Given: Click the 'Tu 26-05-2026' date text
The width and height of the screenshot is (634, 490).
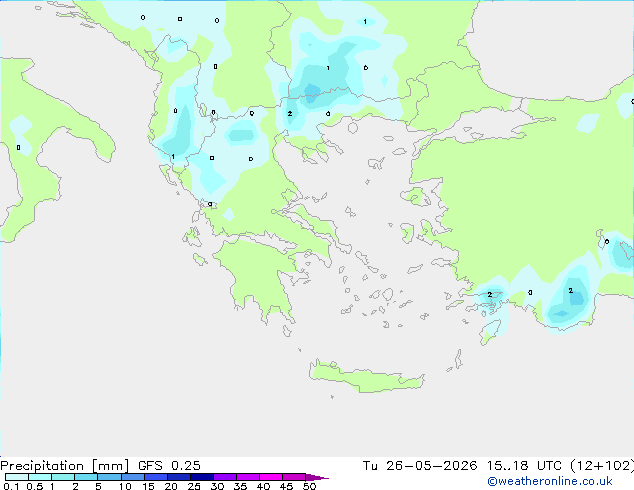Looking at the screenshot, I should click(420, 466).
